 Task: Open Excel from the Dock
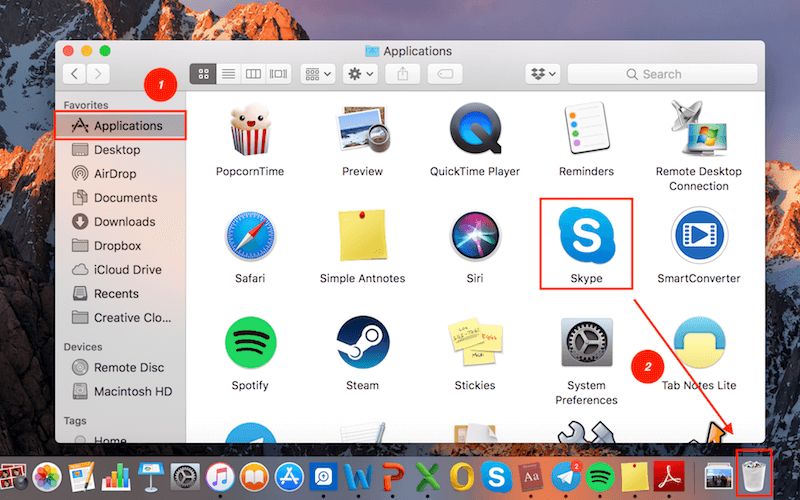pos(428,478)
